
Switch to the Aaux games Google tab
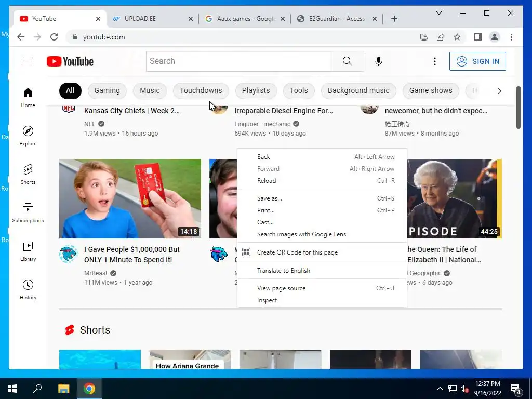point(245,19)
